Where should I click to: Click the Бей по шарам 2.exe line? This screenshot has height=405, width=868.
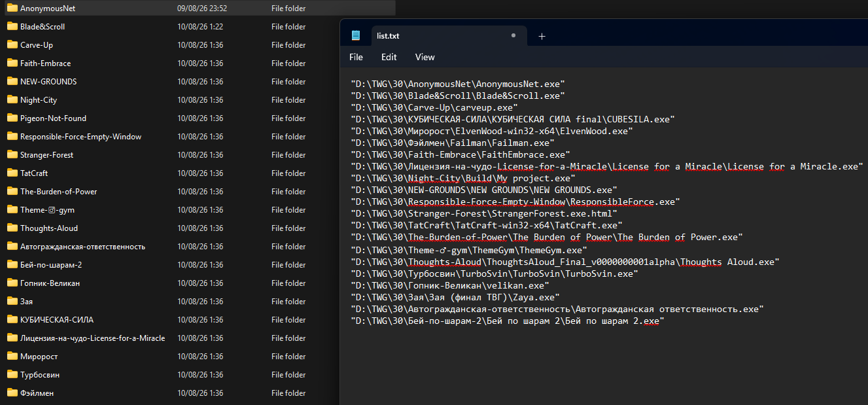point(507,322)
